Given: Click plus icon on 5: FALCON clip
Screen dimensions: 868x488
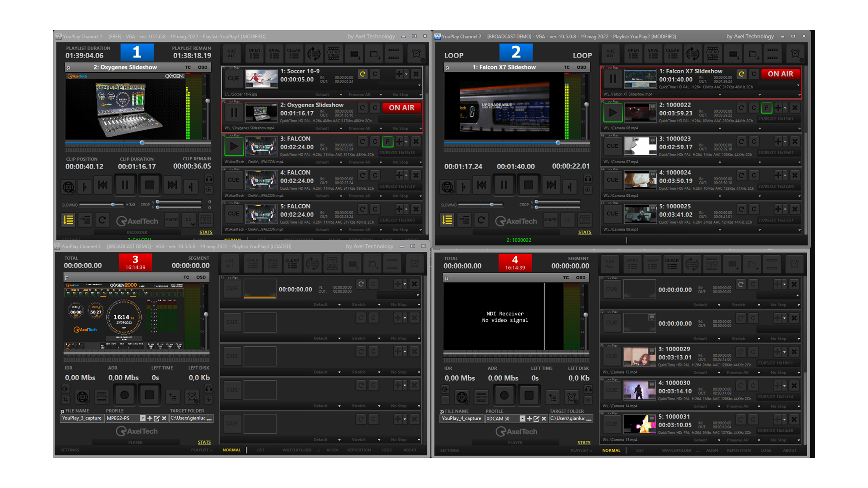Looking at the screenshot, I should pyautogui.click(x=399, y=209).
